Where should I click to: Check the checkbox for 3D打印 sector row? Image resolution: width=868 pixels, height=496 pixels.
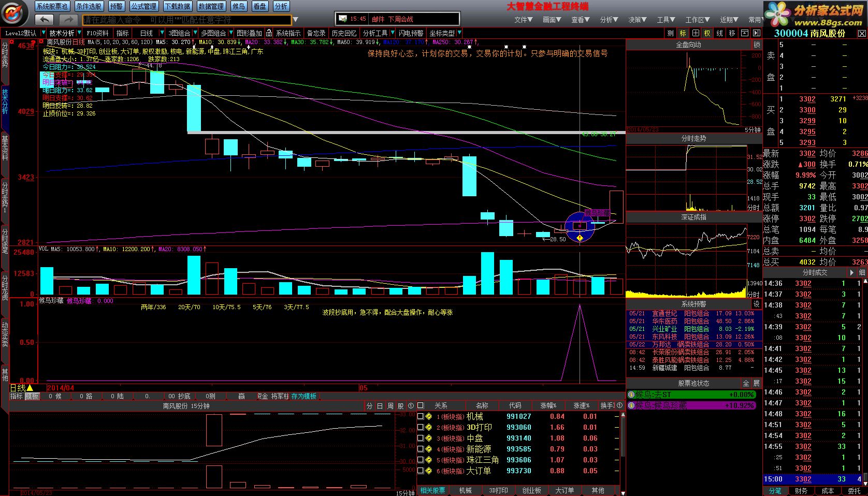tap(421, 427)
